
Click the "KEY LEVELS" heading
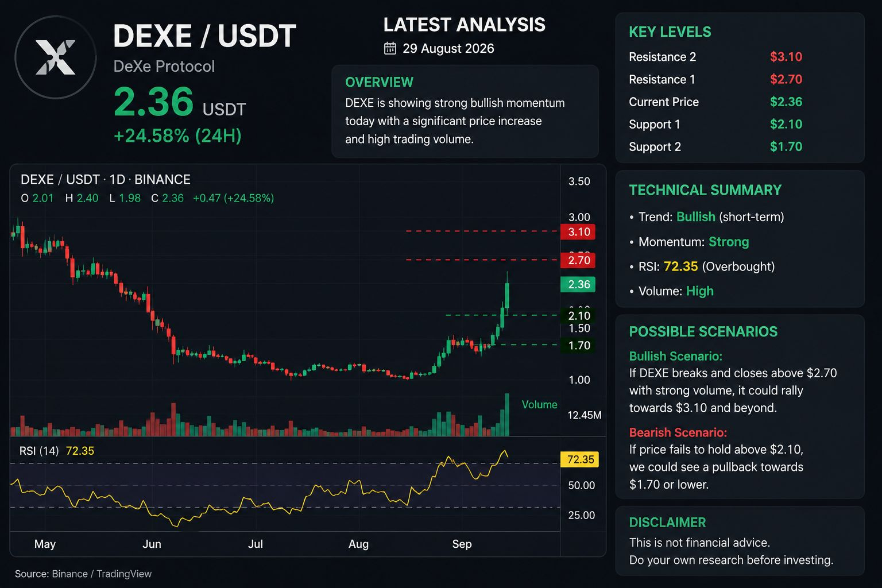[x=670, y=32]
